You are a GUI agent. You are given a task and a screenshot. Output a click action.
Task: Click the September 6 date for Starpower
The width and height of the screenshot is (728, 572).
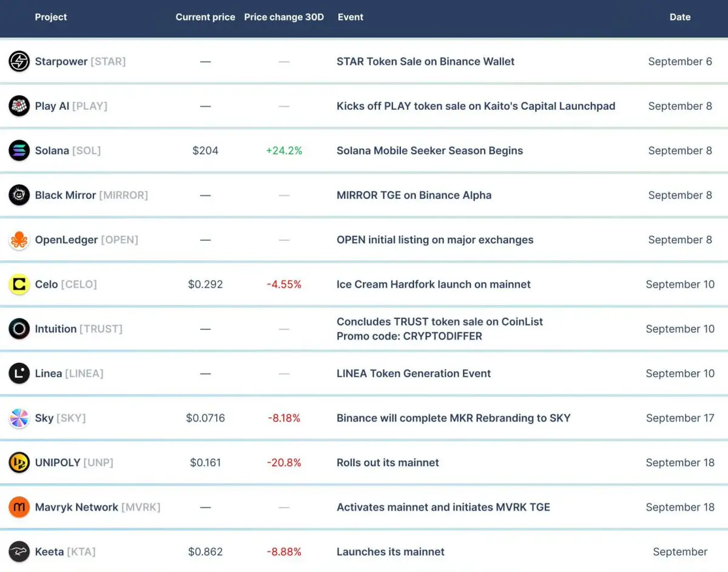[680, 61]
